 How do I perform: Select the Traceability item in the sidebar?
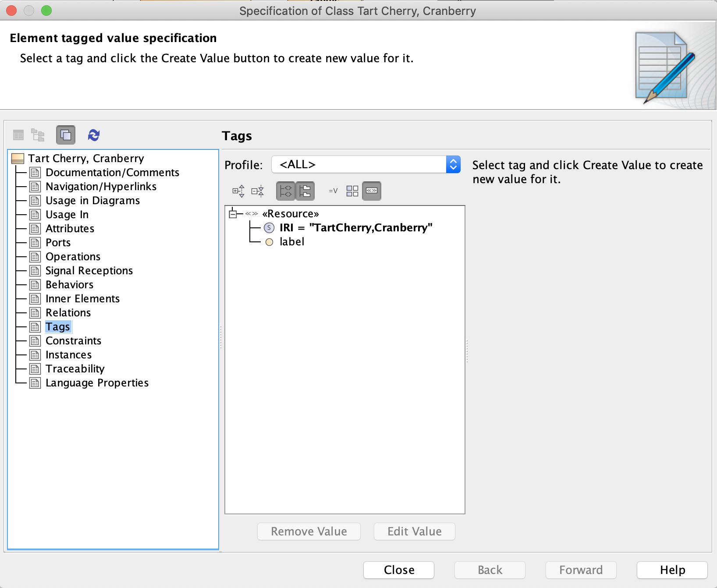coord(75,369)
